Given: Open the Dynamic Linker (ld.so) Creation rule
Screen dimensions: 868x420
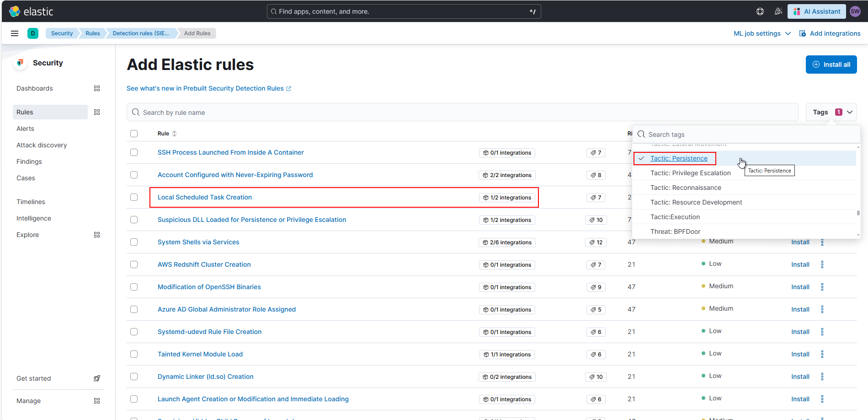Looking at the screenshot, I should coord(205,377).
